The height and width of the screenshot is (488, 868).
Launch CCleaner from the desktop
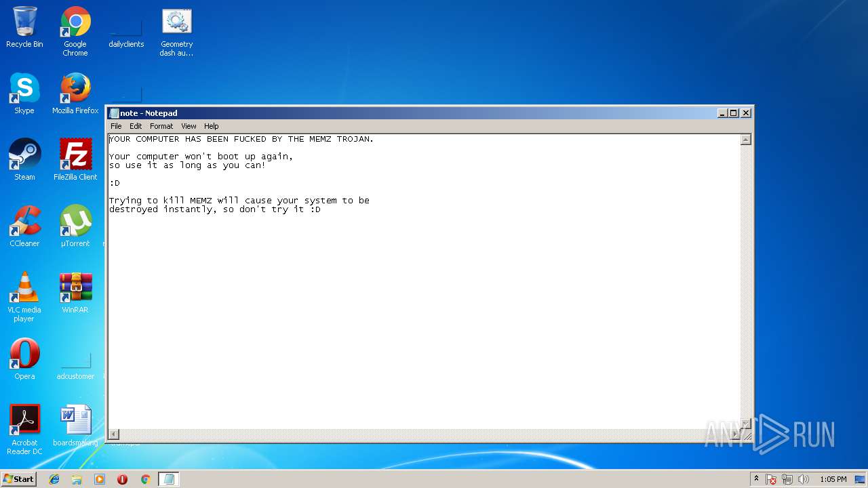pos(24,226)
